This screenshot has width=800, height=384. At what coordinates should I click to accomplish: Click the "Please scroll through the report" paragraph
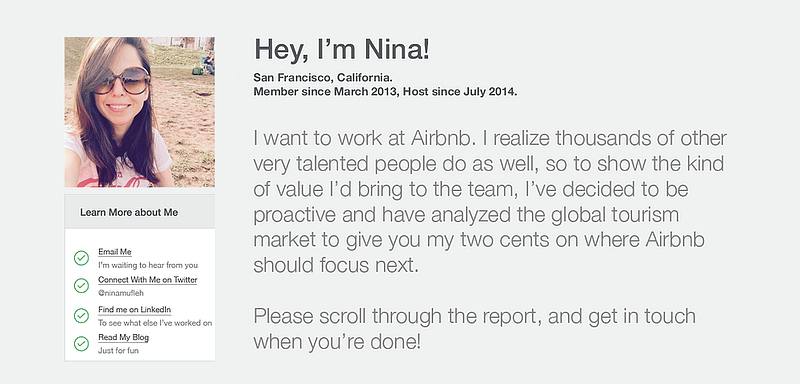tap(474, 329)
